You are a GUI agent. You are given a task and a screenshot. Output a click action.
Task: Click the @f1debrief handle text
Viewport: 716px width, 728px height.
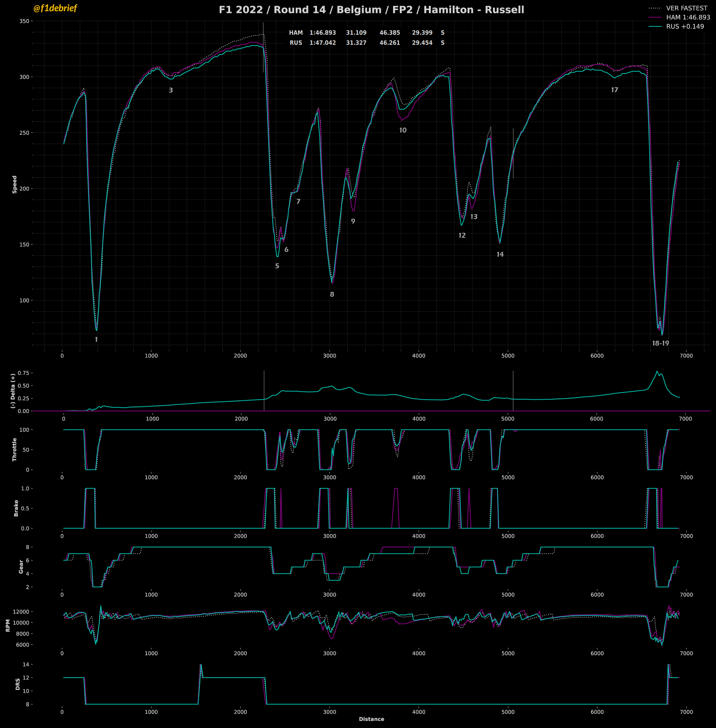coord(55,8)
